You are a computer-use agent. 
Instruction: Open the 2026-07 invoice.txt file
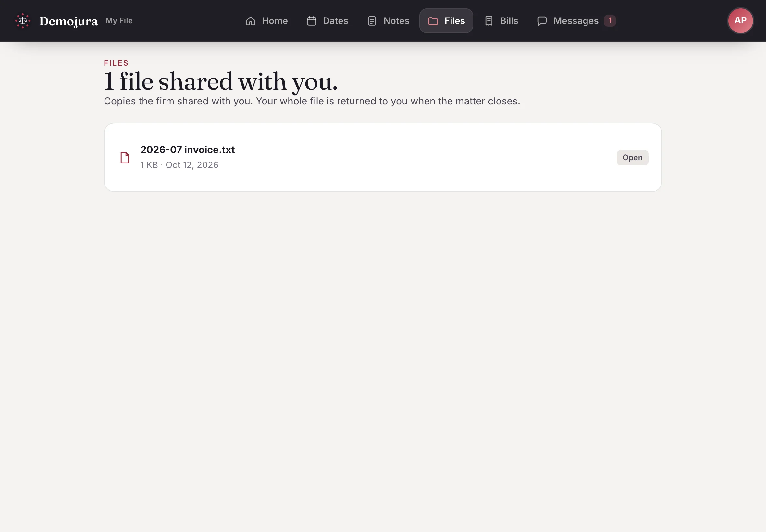632,158
